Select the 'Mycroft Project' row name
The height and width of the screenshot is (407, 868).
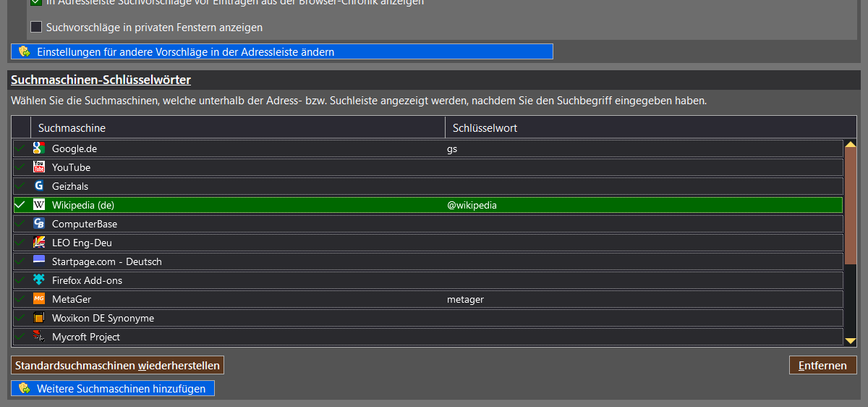[86, 337]
